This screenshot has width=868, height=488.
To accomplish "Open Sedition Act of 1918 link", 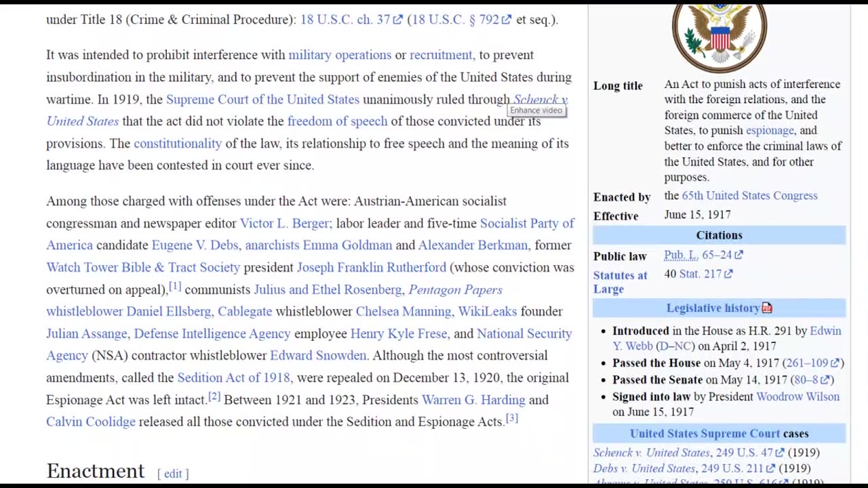I will pos(233,378).
